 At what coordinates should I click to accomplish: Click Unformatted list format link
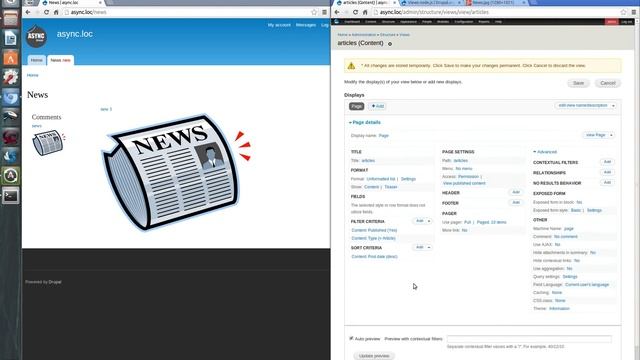pyautogui.click(x=381, y=179)
